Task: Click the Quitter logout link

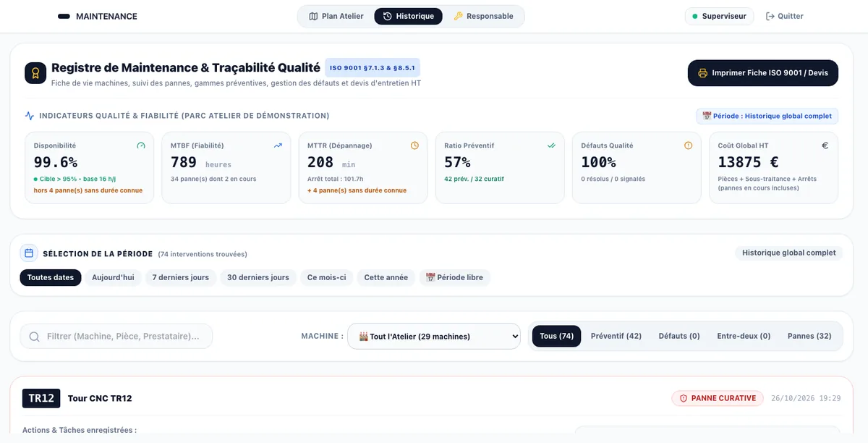Action: 785,16
